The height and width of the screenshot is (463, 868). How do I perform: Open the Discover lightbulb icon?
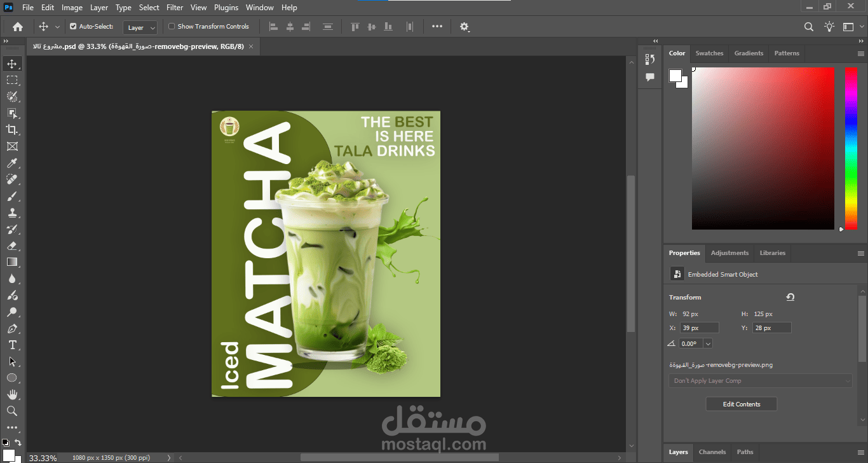click(x=829, y=27)
